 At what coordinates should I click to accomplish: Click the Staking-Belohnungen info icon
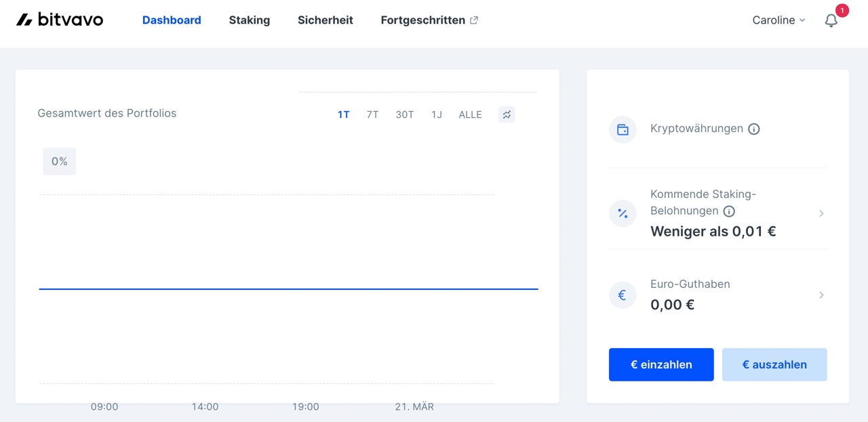pos(729,211)
